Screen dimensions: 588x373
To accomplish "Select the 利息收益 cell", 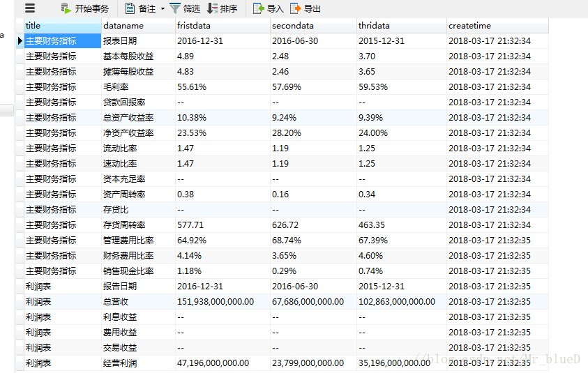I will (x=138, y=317).
